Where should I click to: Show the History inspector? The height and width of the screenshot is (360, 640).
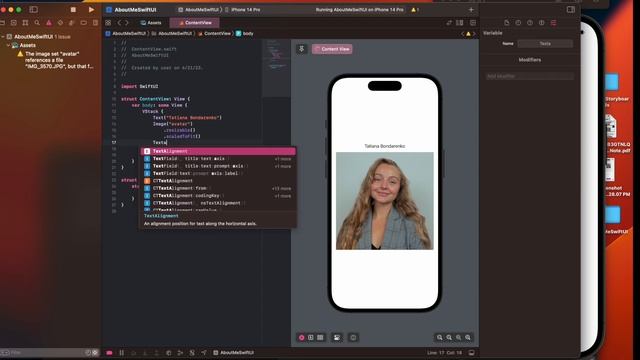pos(518,23)
